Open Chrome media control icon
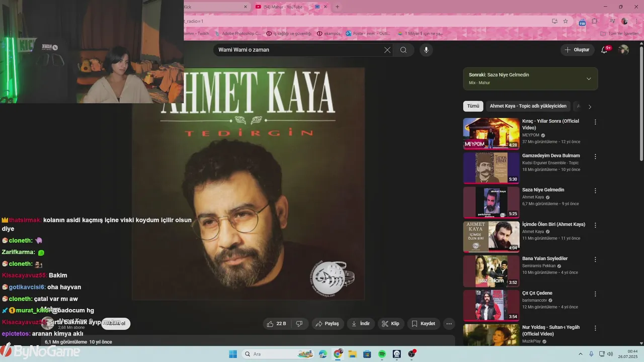Screen dimensions: 644x362 [x=612, y=21]
